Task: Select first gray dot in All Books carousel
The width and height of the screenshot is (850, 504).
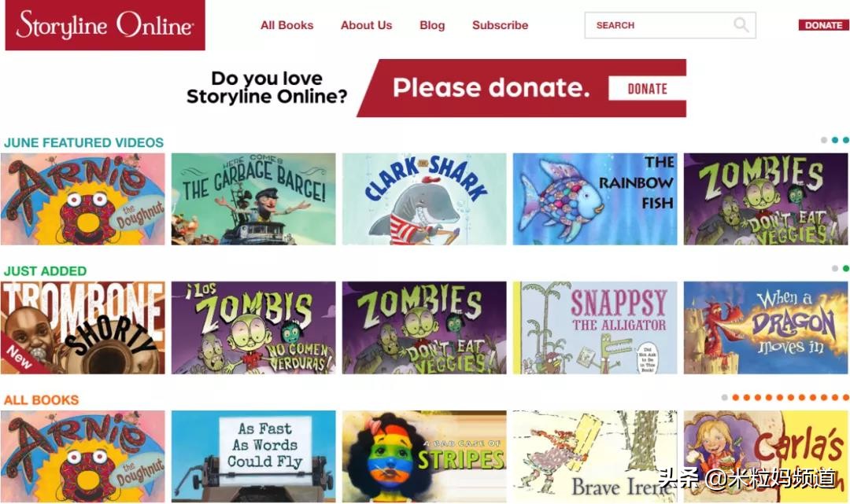Action: click(x=725, y=397)
